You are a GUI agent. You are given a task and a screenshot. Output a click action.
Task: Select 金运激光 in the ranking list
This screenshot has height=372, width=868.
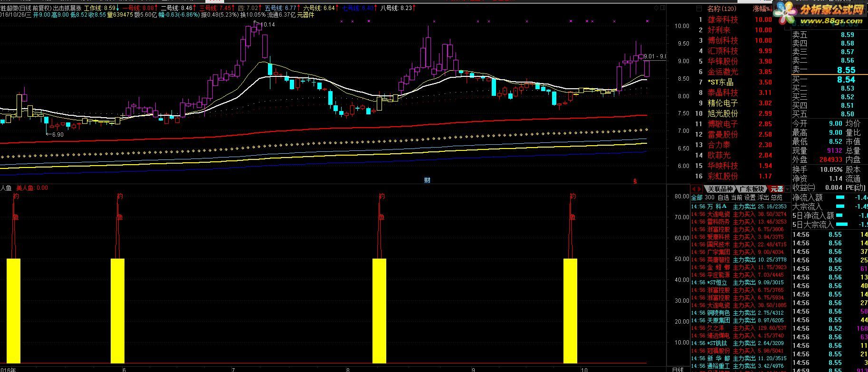click(x=723, y=72)
